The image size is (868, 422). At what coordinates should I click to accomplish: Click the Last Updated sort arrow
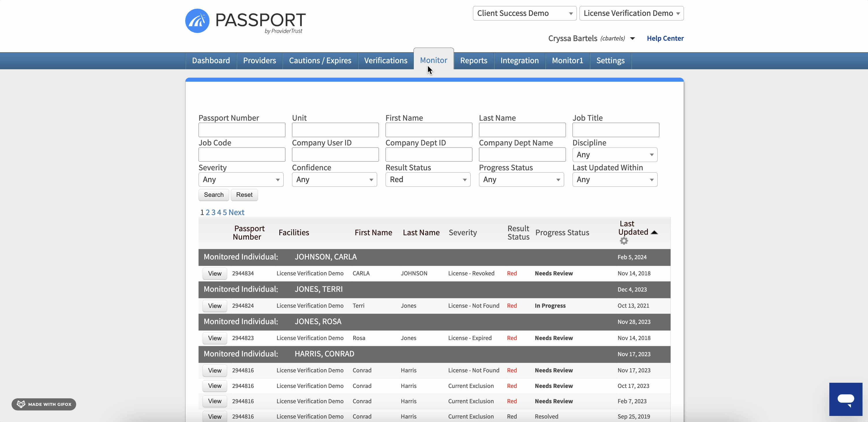click(x=654, y=232)
